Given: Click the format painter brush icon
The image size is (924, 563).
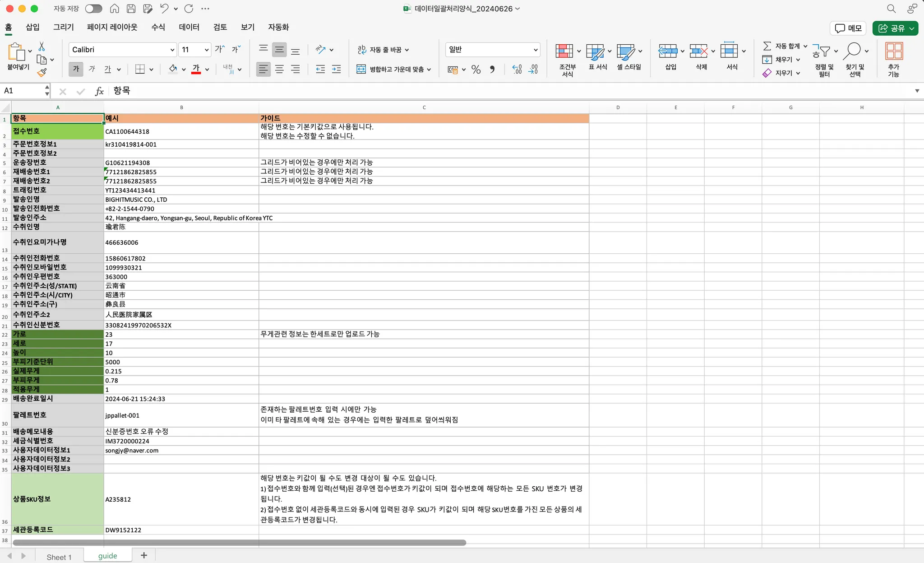Looking at the screenshot, I should coord(42,72).
